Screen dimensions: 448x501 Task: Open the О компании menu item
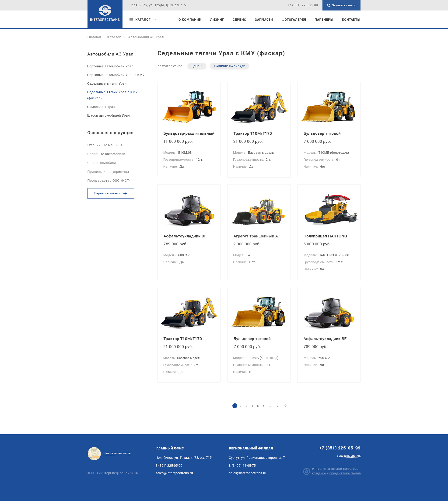click(x=190, y=20)
